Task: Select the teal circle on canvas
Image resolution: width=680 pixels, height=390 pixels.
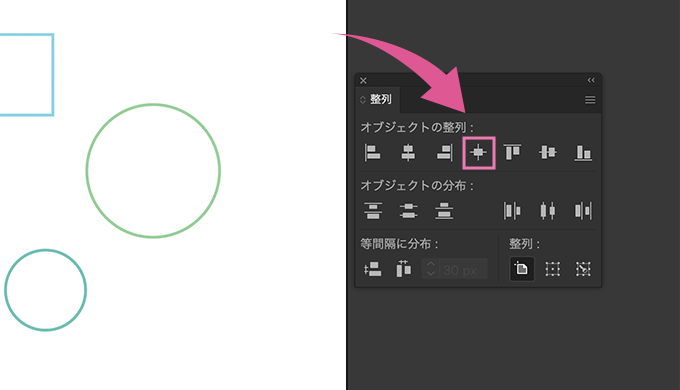Action: click(x=46, y=290)
